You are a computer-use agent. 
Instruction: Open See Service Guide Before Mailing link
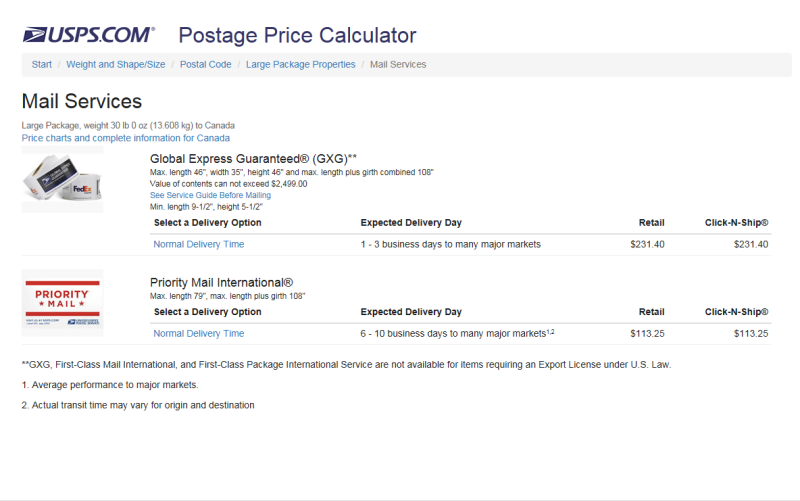210,195
